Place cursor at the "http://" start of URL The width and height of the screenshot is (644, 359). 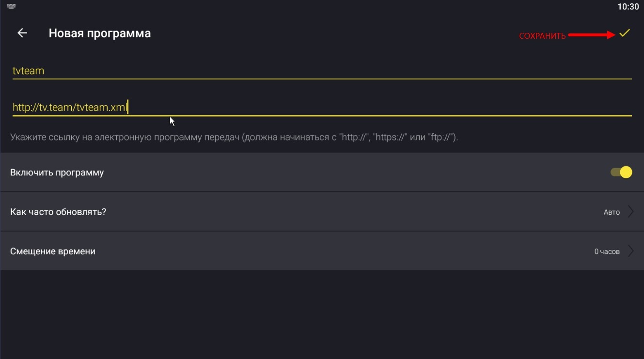click(x=13, y=108)
